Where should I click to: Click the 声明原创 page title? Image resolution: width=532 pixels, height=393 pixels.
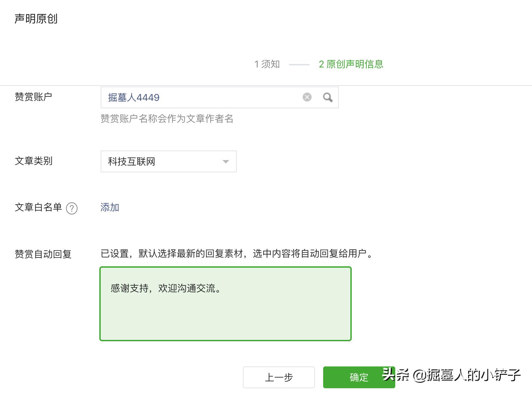[36, 19]
